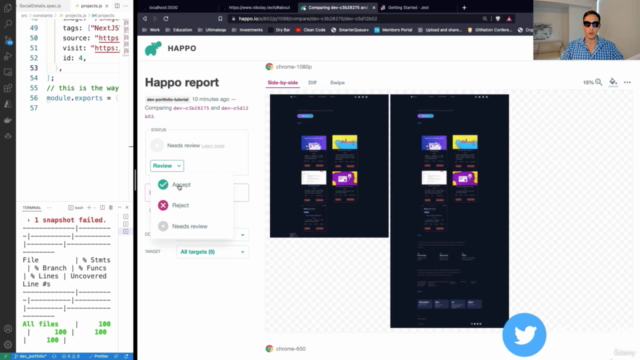640x360 pixels.
Task: Open errors and warnings status item
Action: tap(71, 356)
